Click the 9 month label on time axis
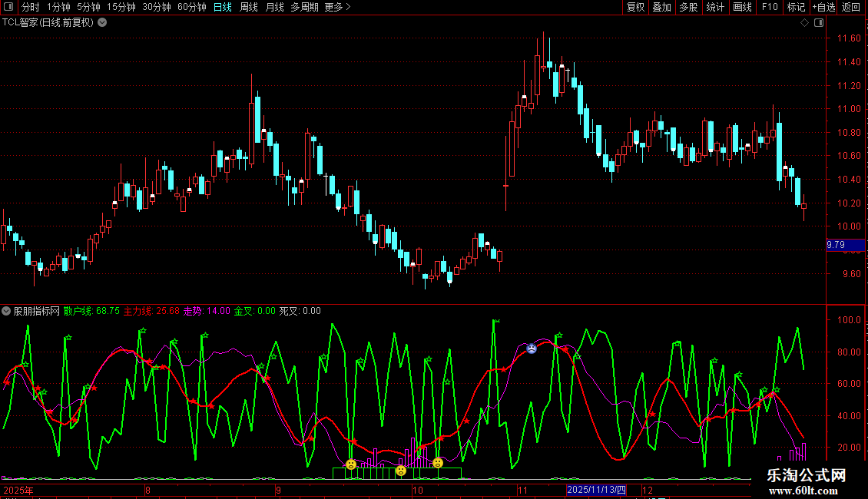 (x=278, y=490)
